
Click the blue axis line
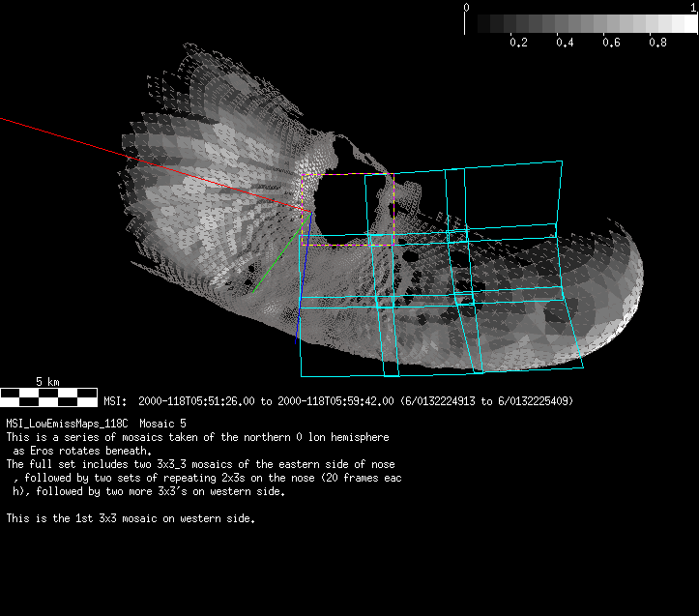coord(304,278)
